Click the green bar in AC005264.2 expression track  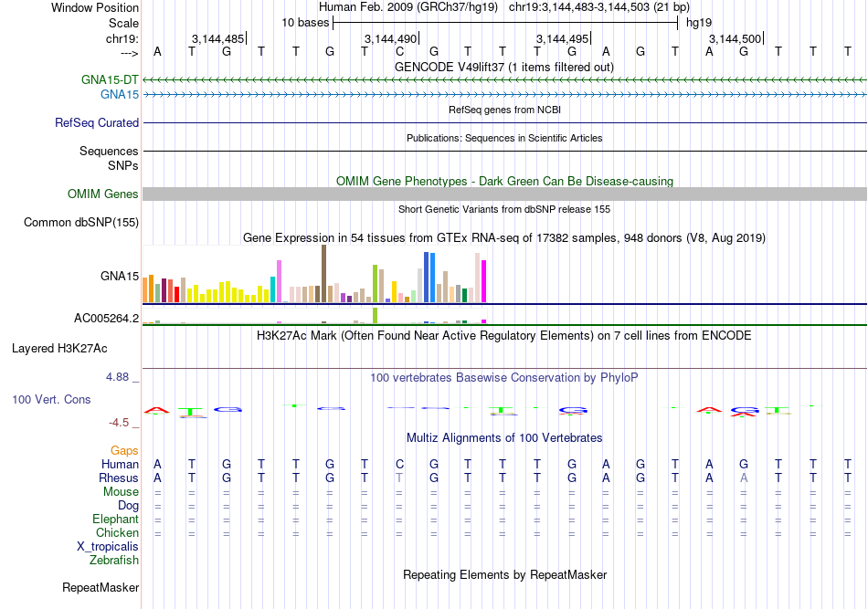coord(376,315)
